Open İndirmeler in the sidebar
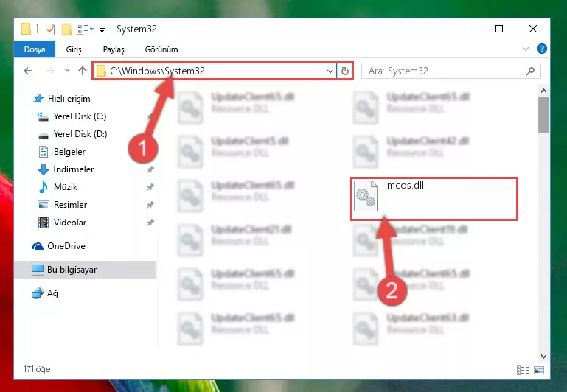567x392 pixels. (x=66, y=169)
